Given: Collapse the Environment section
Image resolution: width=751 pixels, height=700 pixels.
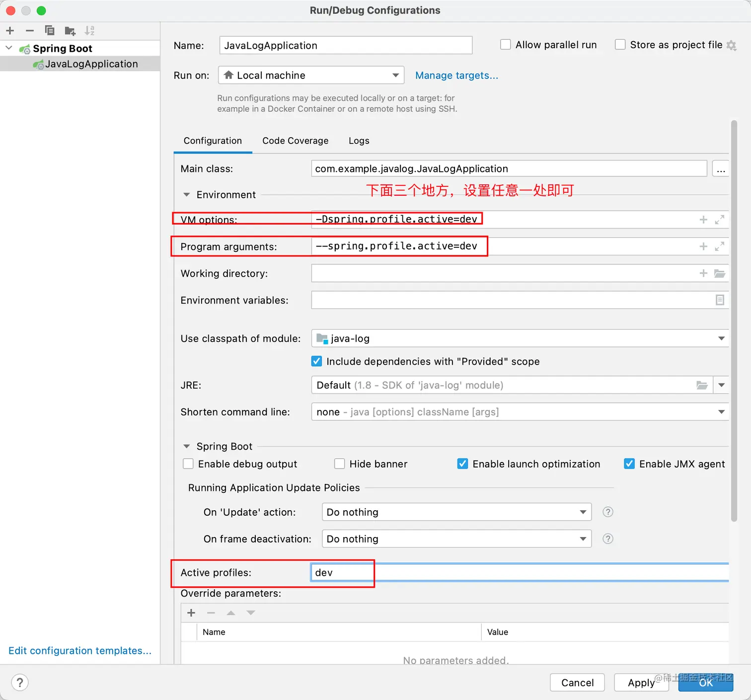Looking at the screenshot, I should coord(187,195).
